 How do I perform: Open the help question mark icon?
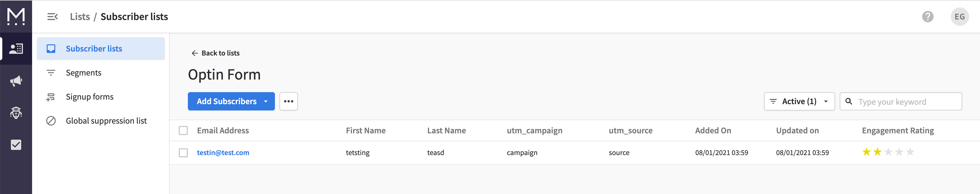pyautogui.click(x=928, y=17)
